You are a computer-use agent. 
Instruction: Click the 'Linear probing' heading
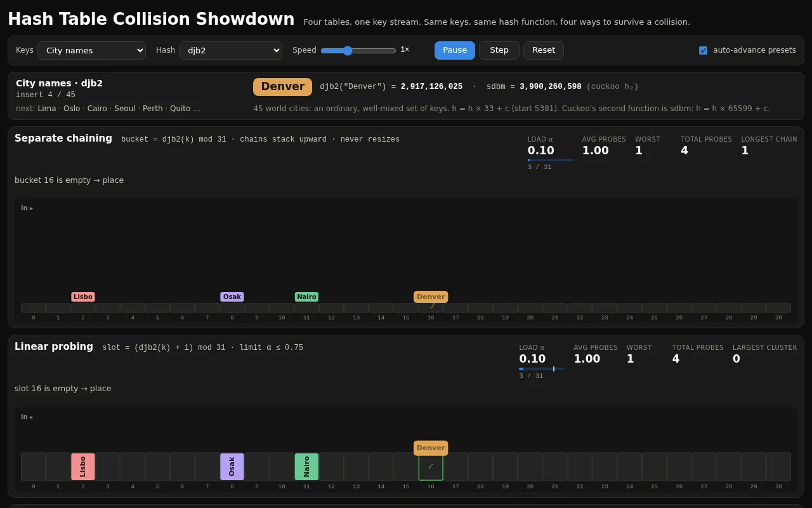coord(54,347)
